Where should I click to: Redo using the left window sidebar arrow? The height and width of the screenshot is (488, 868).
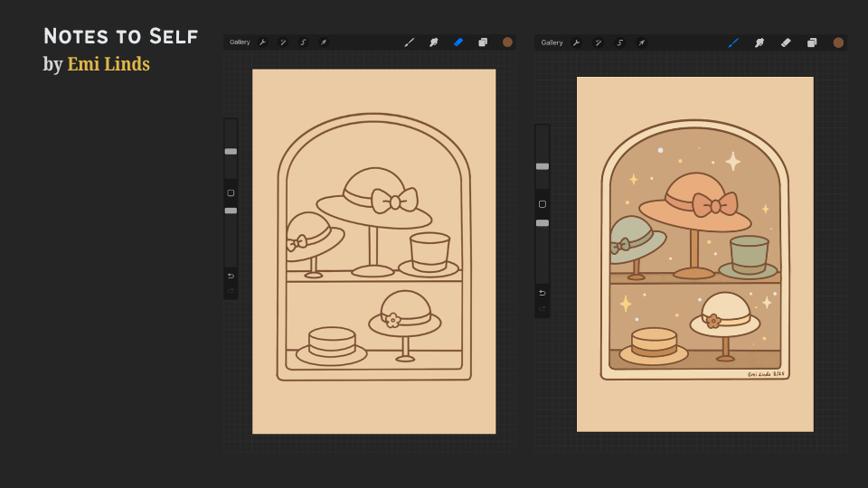pos(231,291)
